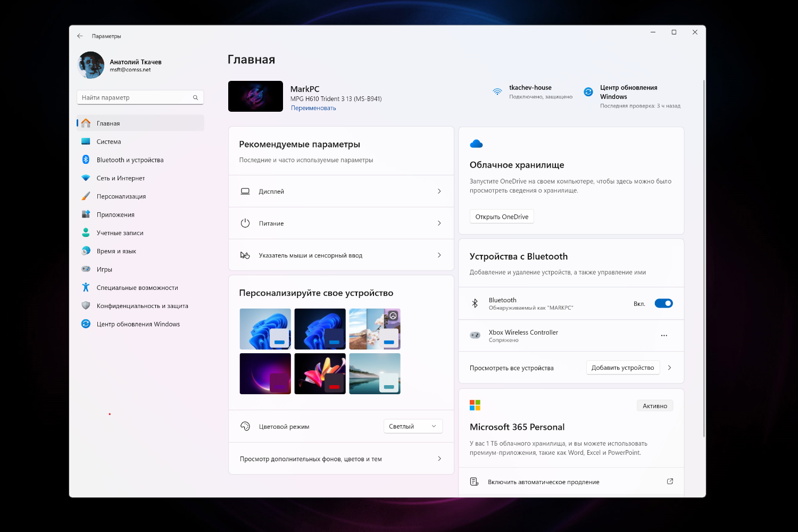Open the Приложения section

[140, 214]
